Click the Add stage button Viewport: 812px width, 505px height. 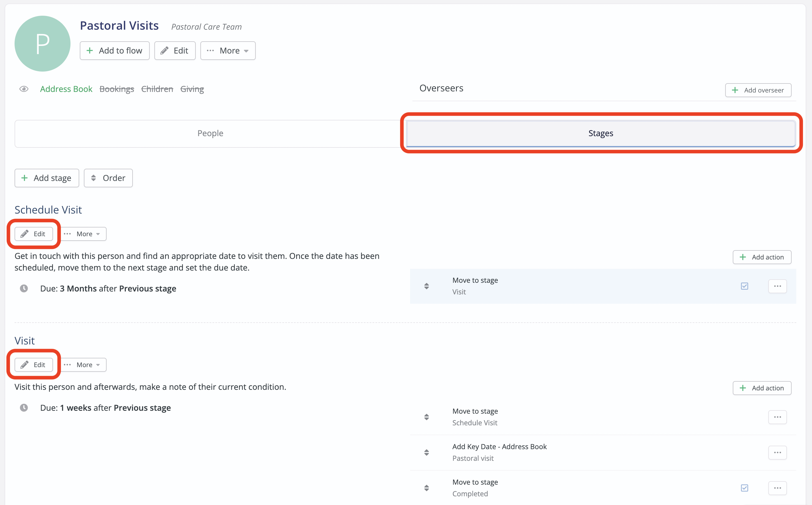[x=47, y=178]
